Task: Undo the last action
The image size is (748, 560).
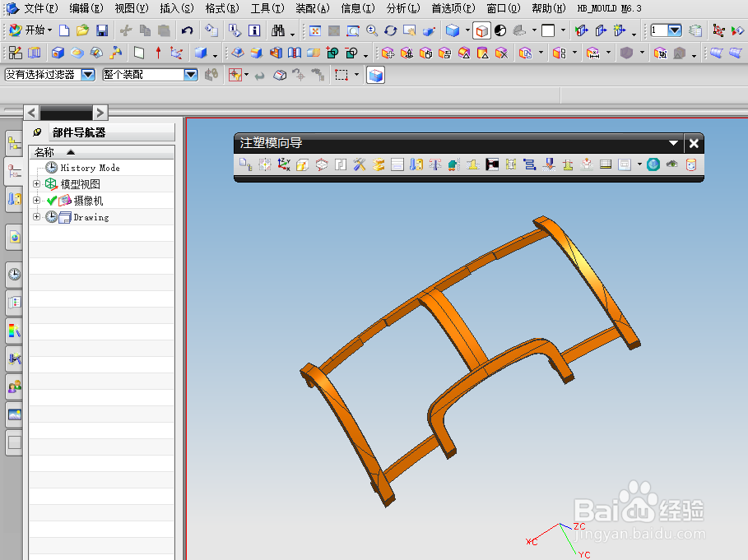Action: point(187,31)
